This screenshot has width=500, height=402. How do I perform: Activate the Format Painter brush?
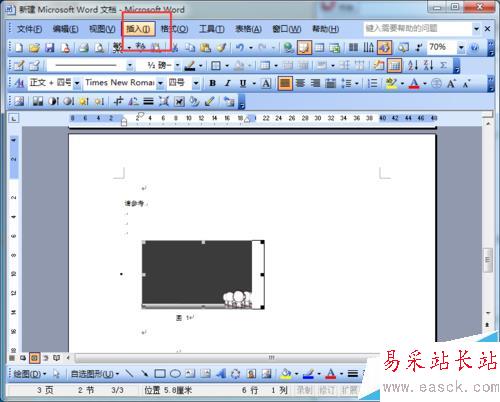coord(221,48)
